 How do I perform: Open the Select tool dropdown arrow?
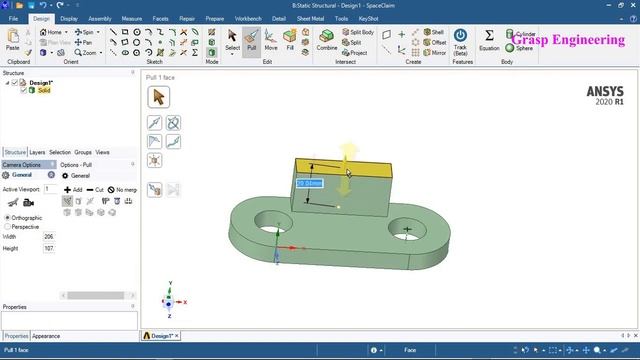coord(232,54)
